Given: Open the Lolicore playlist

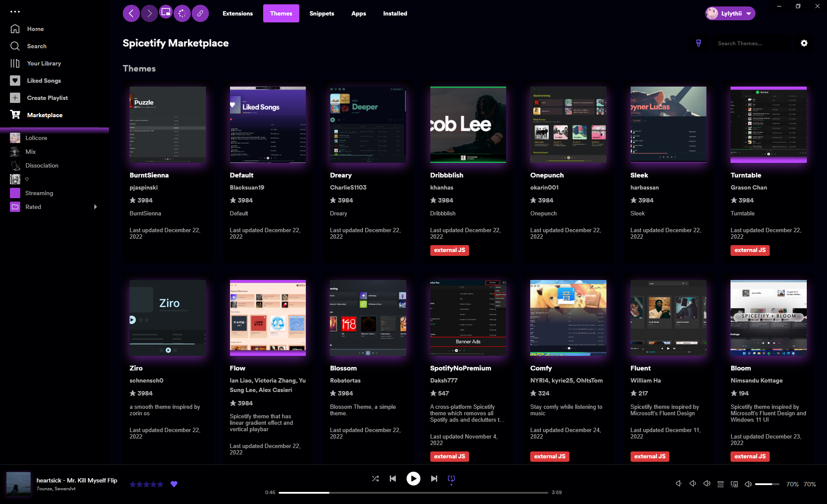Looking at the screenshot, I should pos(36,138).
